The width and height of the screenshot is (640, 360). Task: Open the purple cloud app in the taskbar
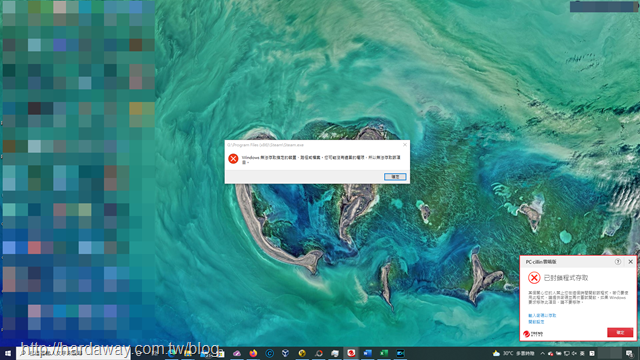237,353
